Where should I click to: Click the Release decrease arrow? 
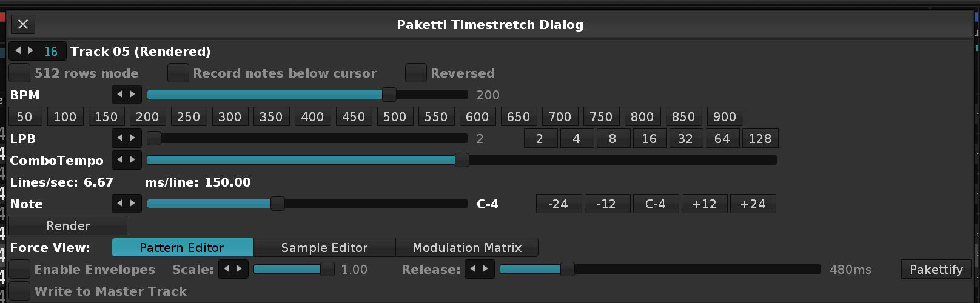(x=472, y=269)
